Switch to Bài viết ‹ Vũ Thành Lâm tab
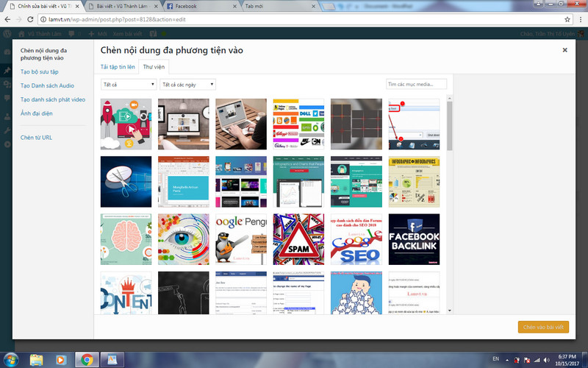The width and height of the screenshot is (588, 368). [x=122, y=7]
